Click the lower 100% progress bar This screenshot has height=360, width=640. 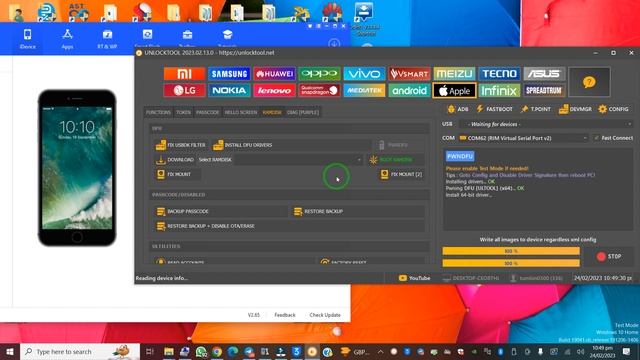(x=511, y=263)
